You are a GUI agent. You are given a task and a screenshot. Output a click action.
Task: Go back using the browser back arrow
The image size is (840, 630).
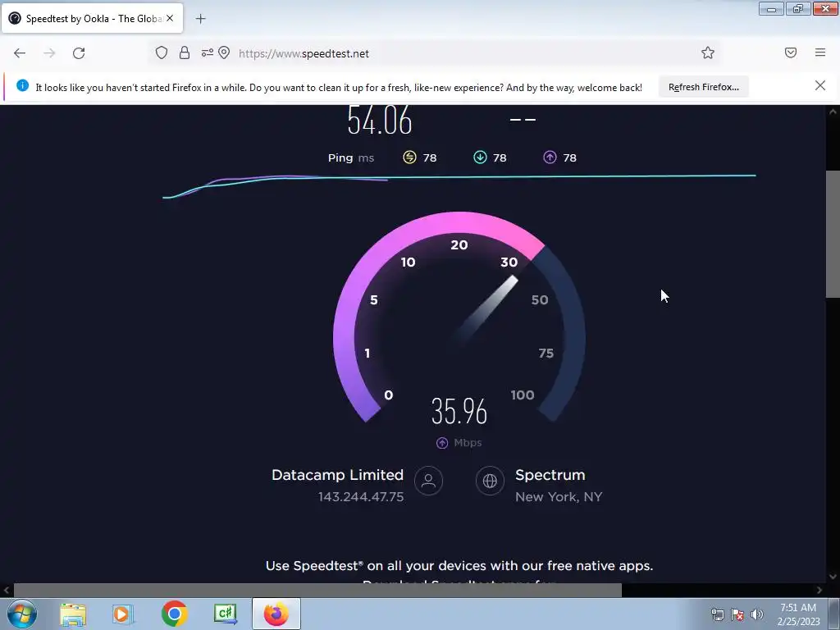[20, 53]
